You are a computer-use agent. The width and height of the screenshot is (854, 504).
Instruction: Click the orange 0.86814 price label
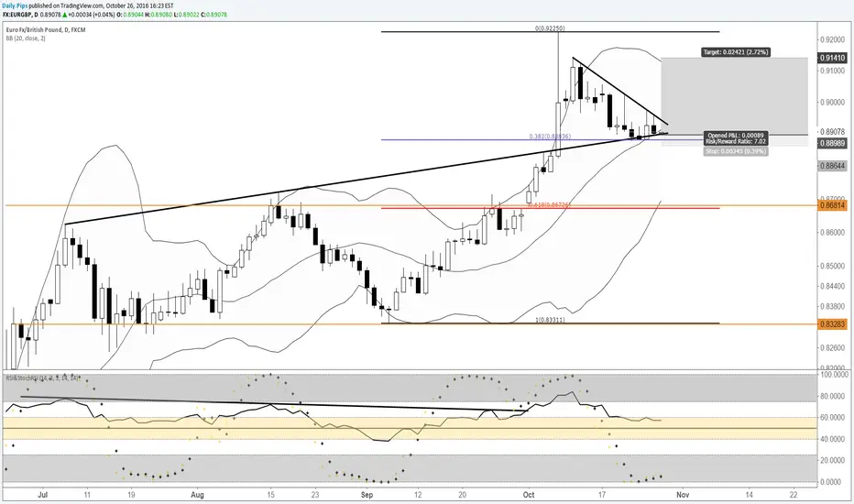click(832, 205)
